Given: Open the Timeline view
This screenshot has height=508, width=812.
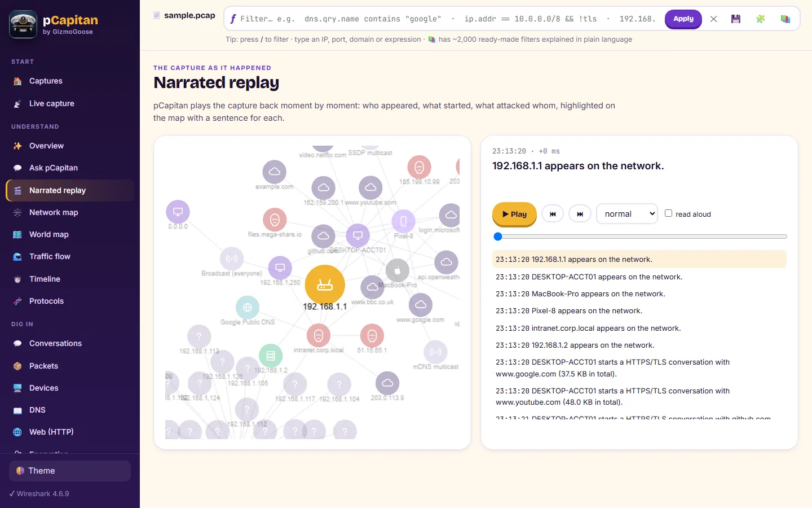Looking at the screenshot, I should click(x=70, y=279).
